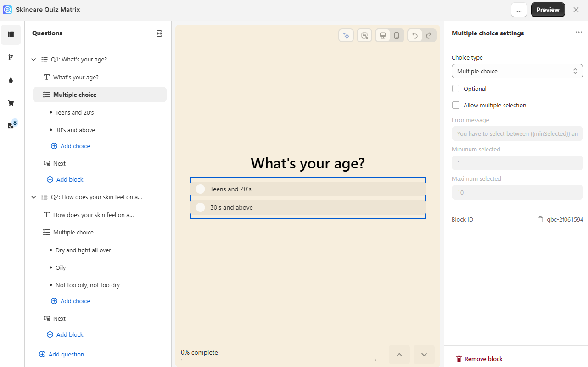This screenshot has height=367, width=588.
Task: Click the Error message input field
Action: click(x=517, y=133)
